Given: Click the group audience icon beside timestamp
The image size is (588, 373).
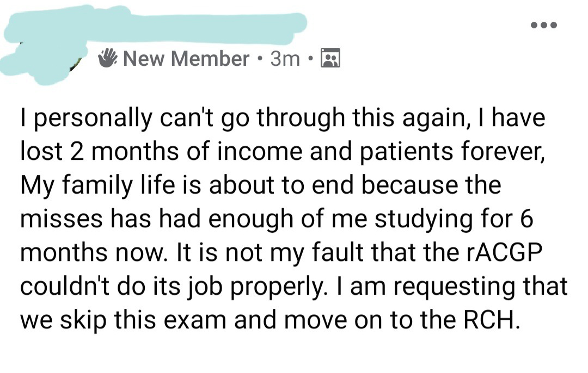Looking at the screenshot, I should point(330,58).
